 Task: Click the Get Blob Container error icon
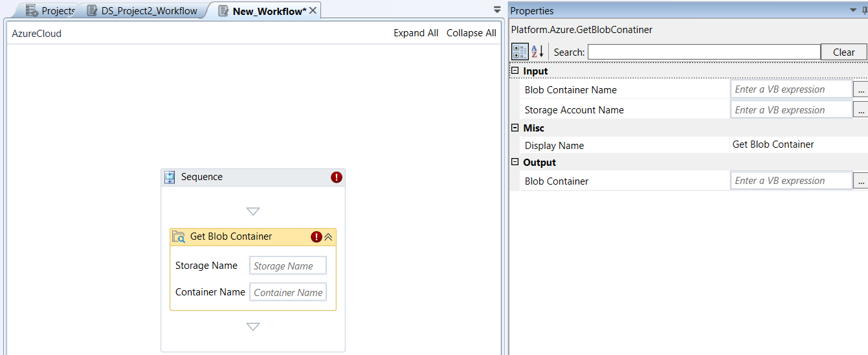tap(316, 237)
